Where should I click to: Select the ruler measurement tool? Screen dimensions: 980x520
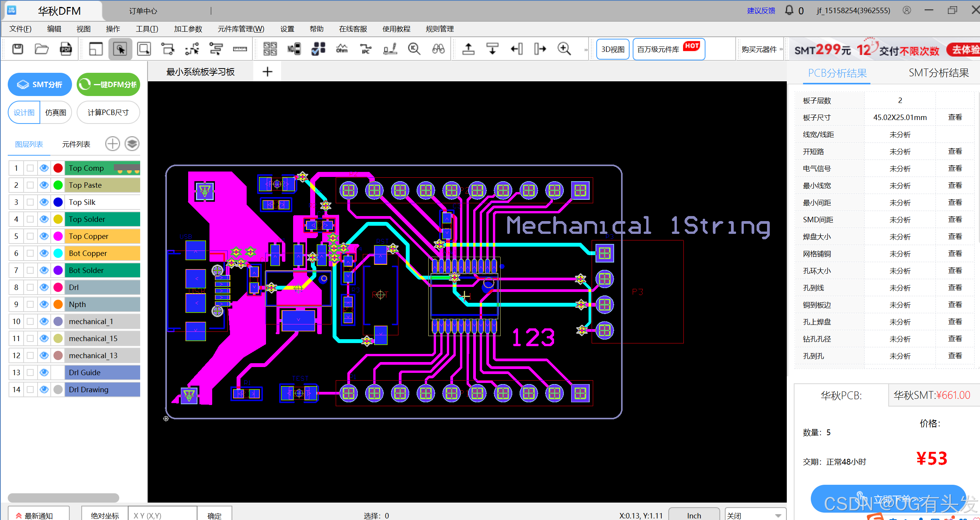pyautogui.click(x=240, y=49)
